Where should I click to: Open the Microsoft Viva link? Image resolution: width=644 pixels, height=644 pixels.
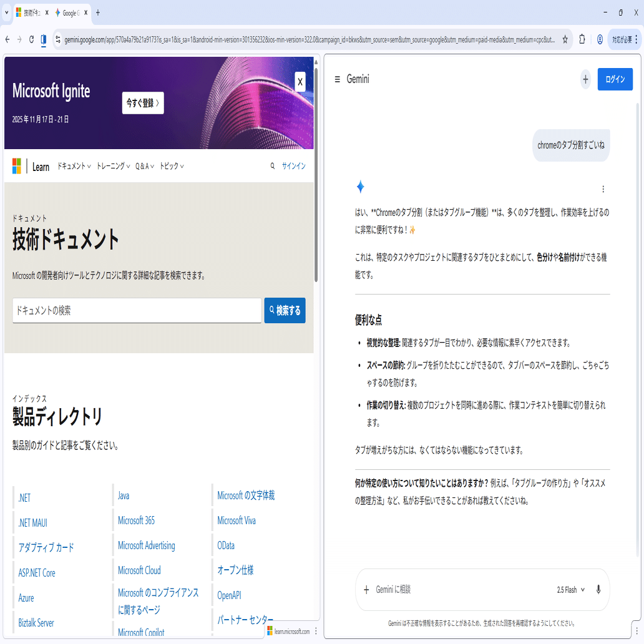click(x=237, y=521)
